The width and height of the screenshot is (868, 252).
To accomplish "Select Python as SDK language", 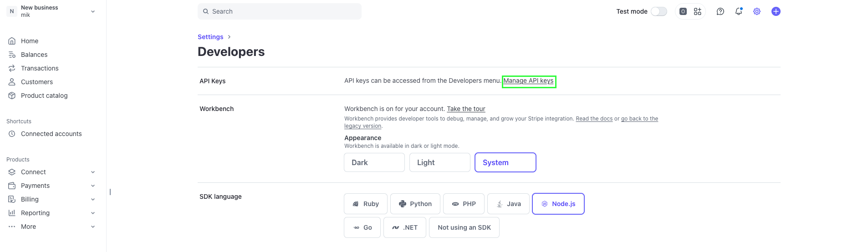I will tap(415, 204).
